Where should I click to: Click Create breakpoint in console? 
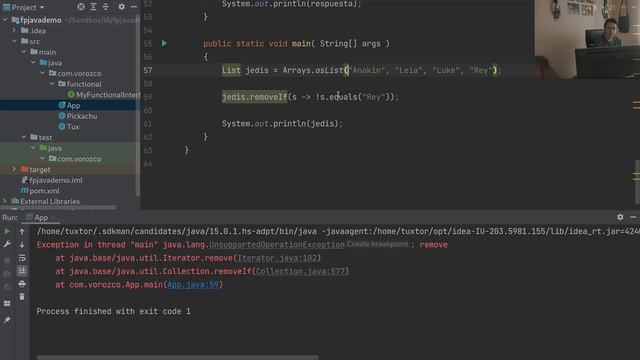click(x=377, y=244)
